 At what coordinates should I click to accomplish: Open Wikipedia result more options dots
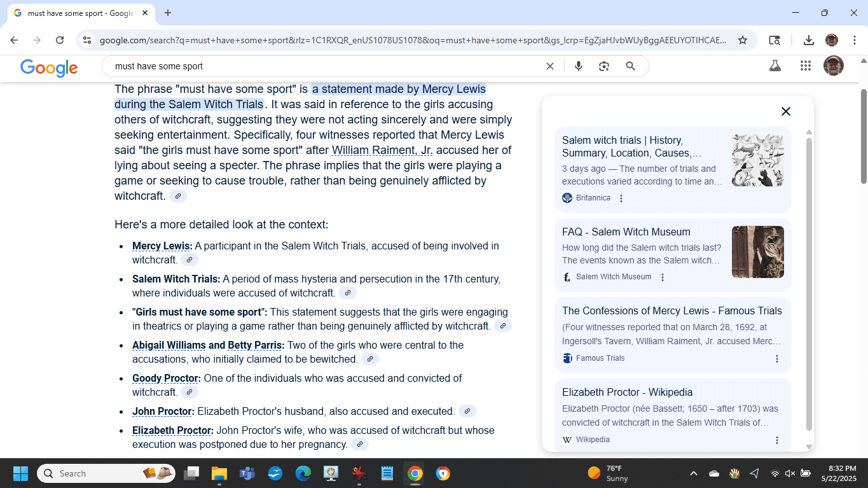tap(776, 440)
